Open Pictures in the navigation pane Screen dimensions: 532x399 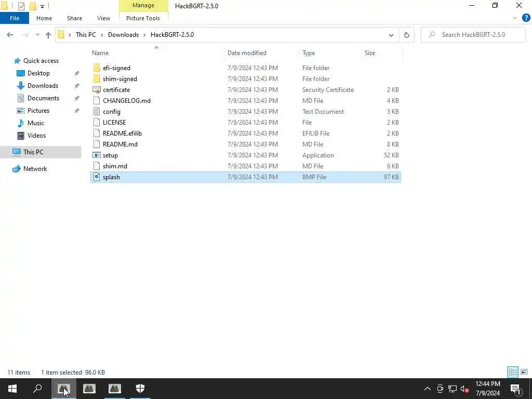tap(38, 111)
